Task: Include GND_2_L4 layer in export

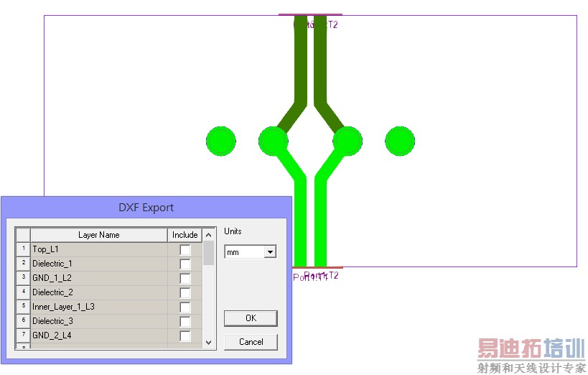Action: [185, 335]
